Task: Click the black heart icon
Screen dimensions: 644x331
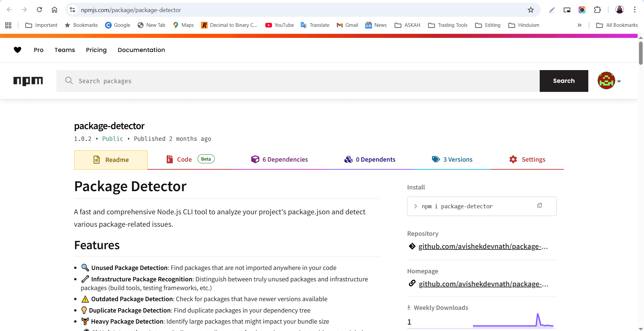Action: point(17,50)
